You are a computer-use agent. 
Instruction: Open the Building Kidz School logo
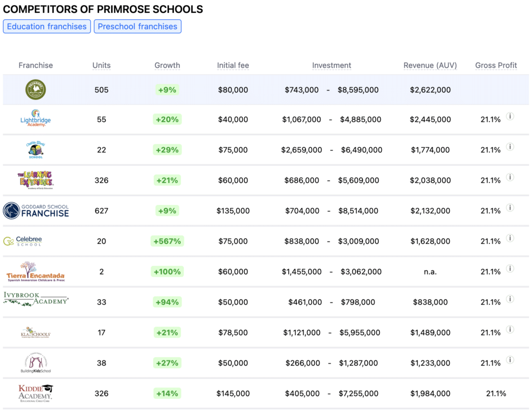[x=36, y=363]
